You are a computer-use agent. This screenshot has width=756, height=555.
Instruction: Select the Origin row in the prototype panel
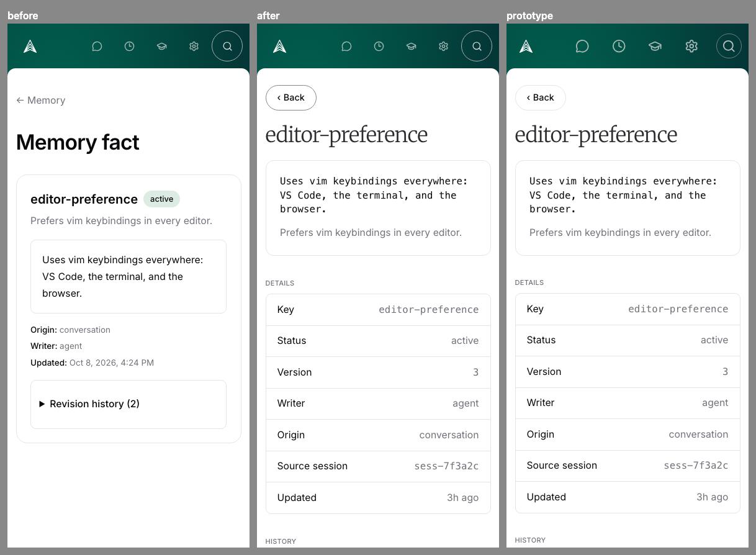[628, 435]
